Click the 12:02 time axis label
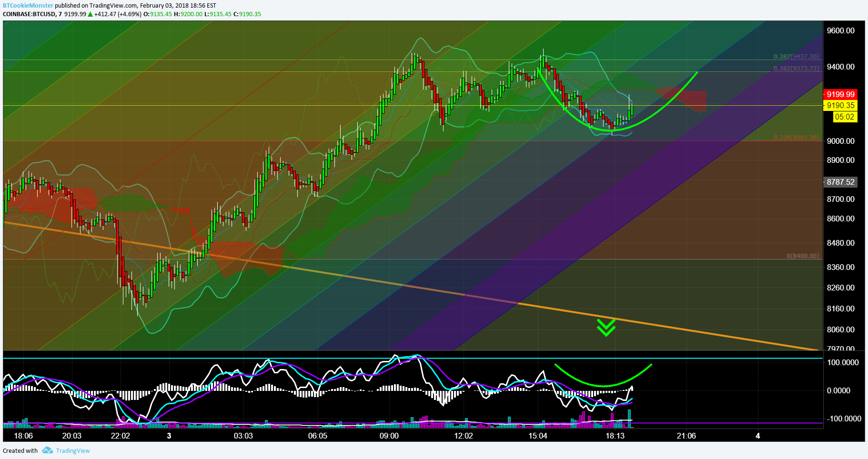868x459 pixels. [x=464, y=436]
